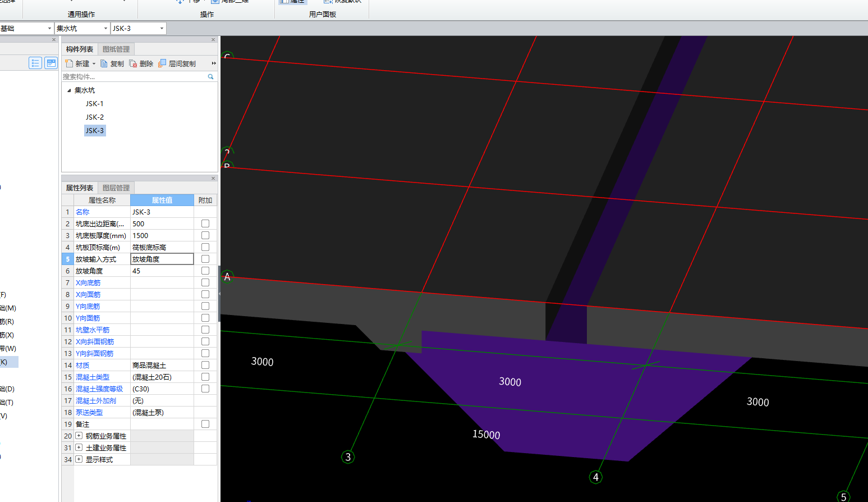
Task: Show more component list toolbar buttons
Action: click(214, 63)
